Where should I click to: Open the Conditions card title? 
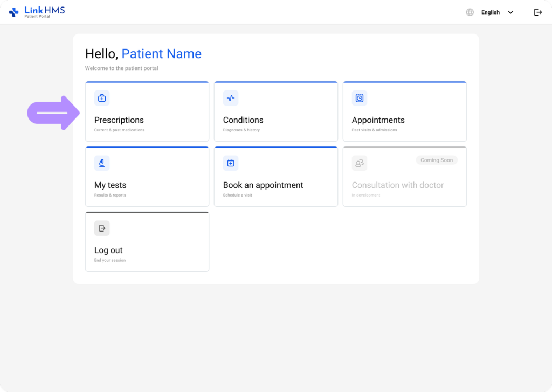pos(243,120)
